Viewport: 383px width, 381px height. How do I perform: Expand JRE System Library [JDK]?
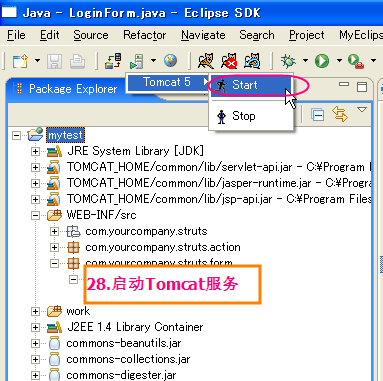(x=35, y=151)
